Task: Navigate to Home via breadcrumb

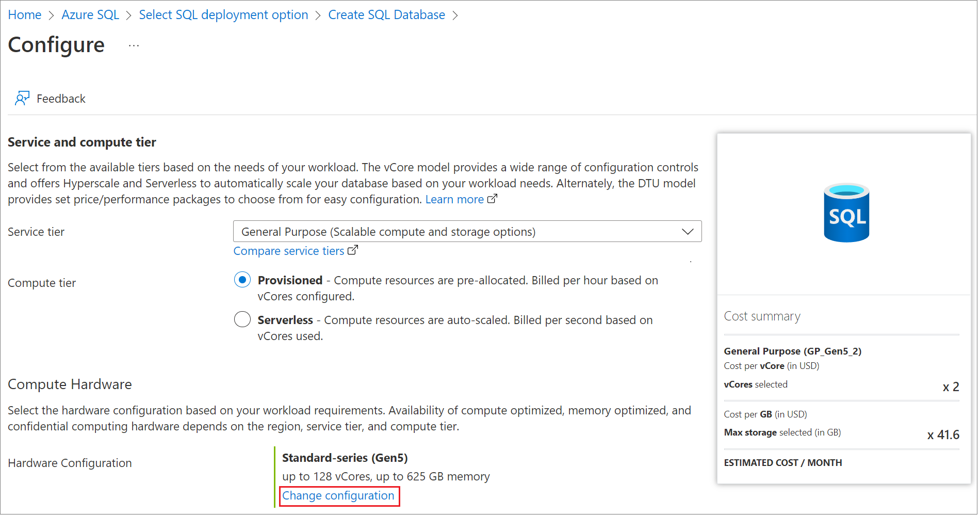Action: [x=24, y=14]
